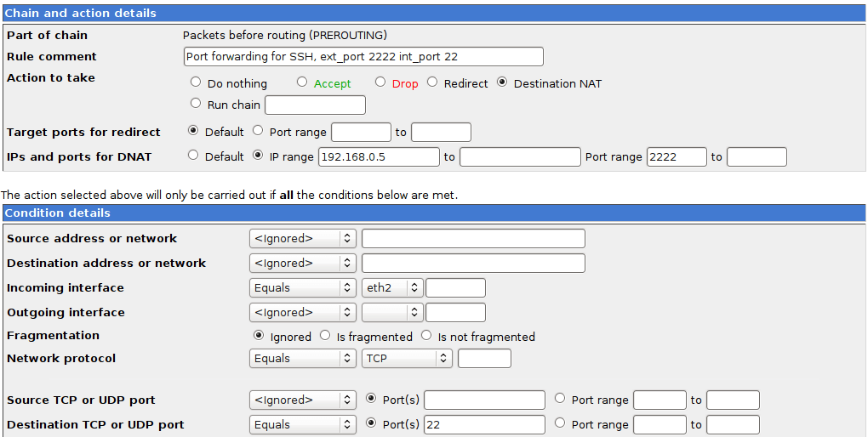The width and height of the screenshot is (868, 437).
Task: Open the Outgoing interface condition dropdown
Action: tap(302, 312)
